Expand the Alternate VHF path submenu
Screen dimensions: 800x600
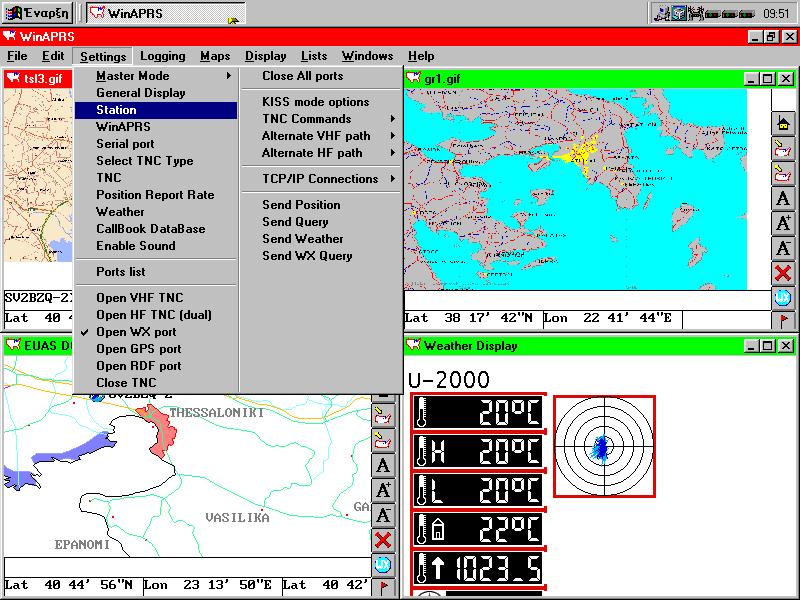320,136
